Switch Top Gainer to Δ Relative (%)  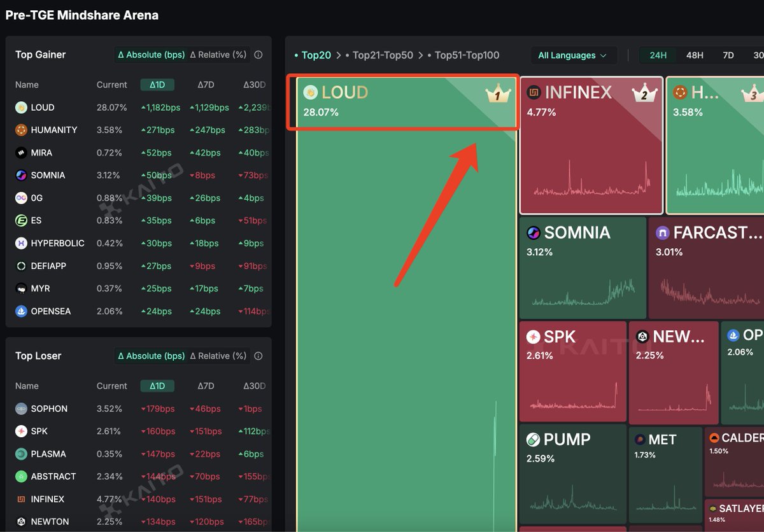[x=218, y=55]
